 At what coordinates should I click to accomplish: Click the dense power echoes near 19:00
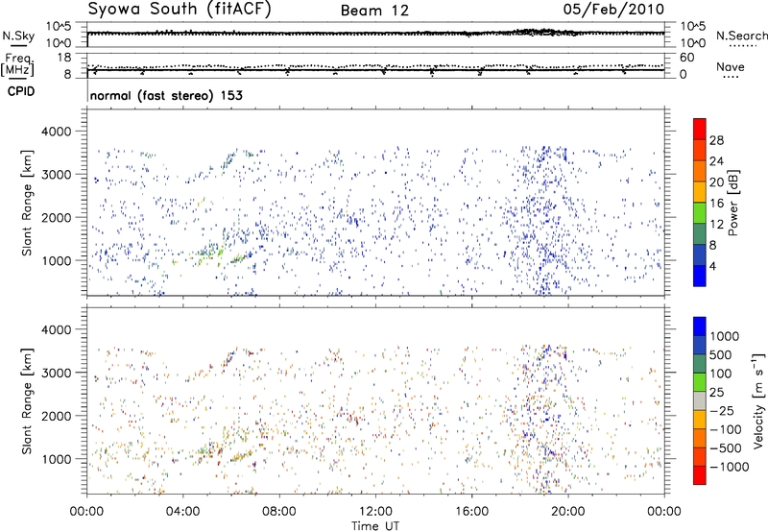click(543, 221)
